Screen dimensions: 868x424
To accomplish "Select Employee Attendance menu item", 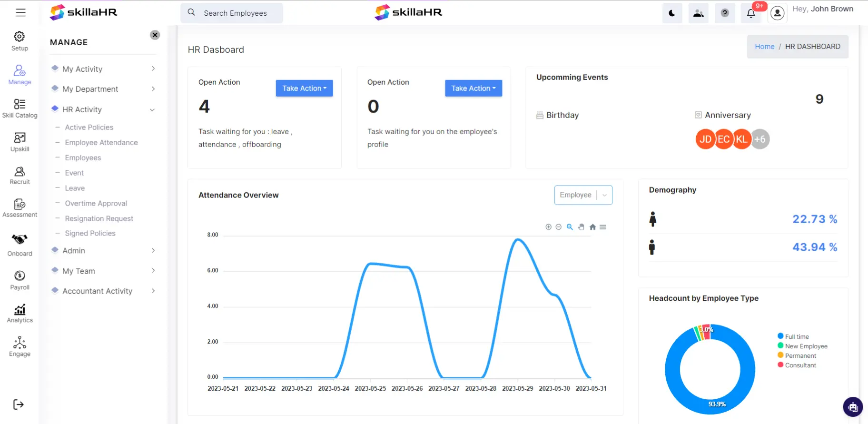I will click(101, 142).
